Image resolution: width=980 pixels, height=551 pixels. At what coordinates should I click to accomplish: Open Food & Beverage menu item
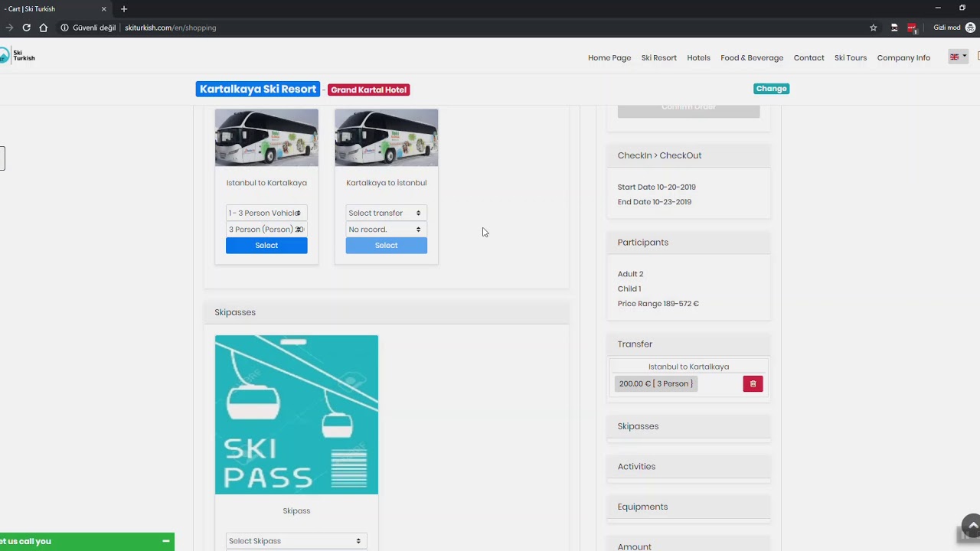click(752, 57)
